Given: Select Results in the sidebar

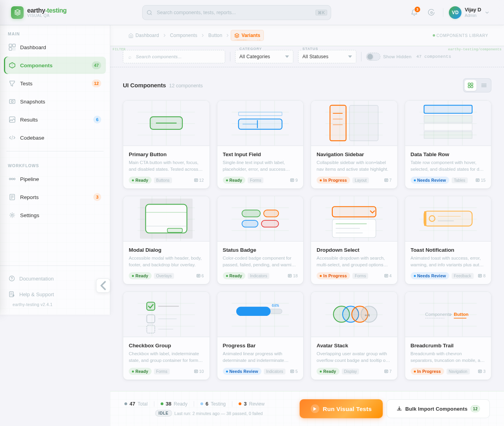Looking at the screenshot, I should pyautogui.click(x=55, y=120).
